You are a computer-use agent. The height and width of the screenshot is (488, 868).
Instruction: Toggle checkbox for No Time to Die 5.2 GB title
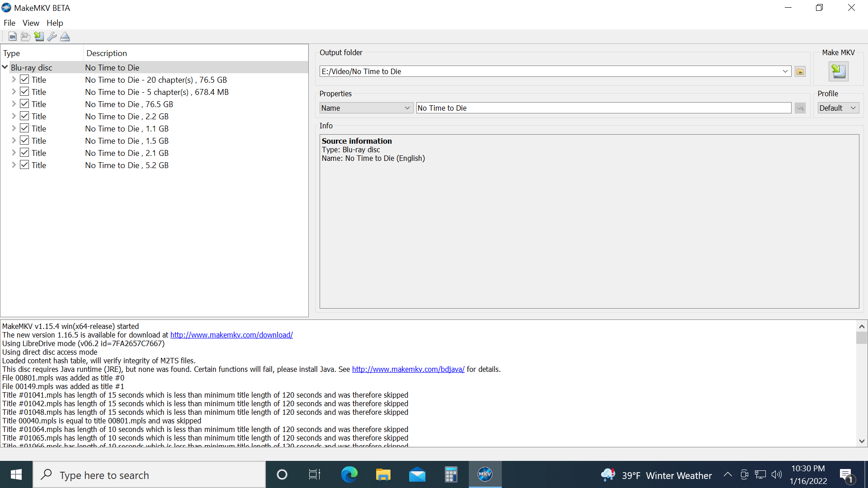24,165
